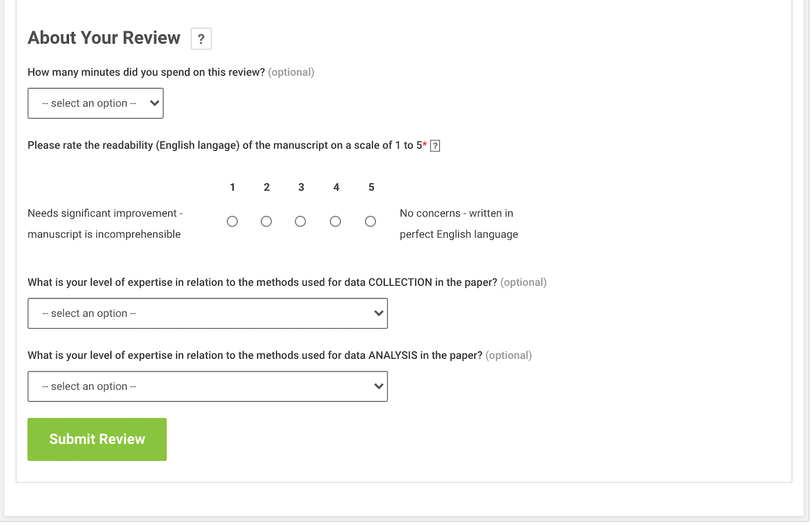
Task: Click the help icon beside About Your Review
Action: pyautogui.click(x=201, y=39)
